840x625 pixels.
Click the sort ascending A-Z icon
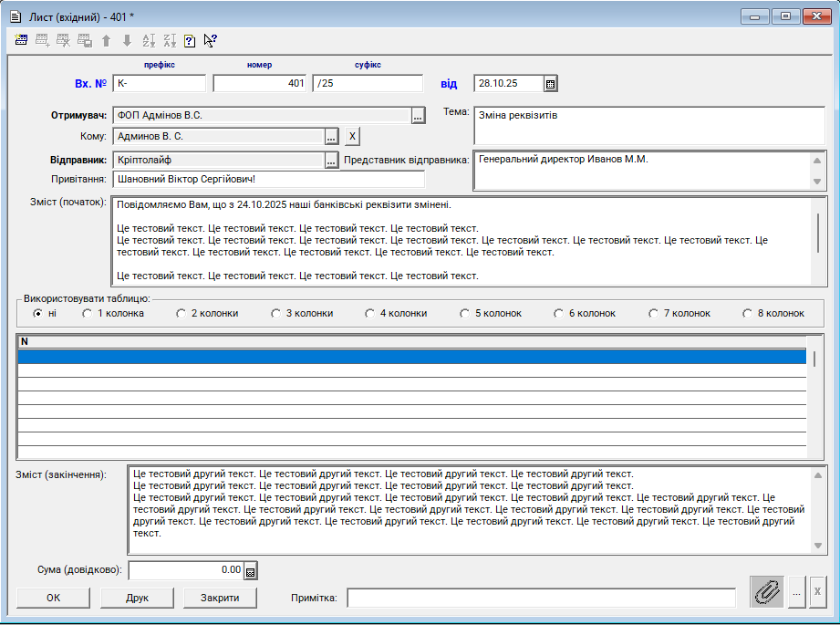[x=149, y=40]
